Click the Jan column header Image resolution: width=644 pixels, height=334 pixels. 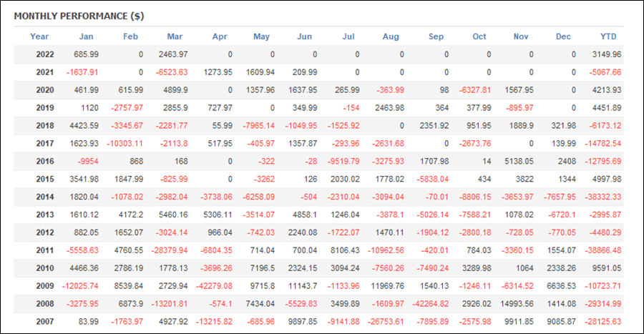pos(87,36)
